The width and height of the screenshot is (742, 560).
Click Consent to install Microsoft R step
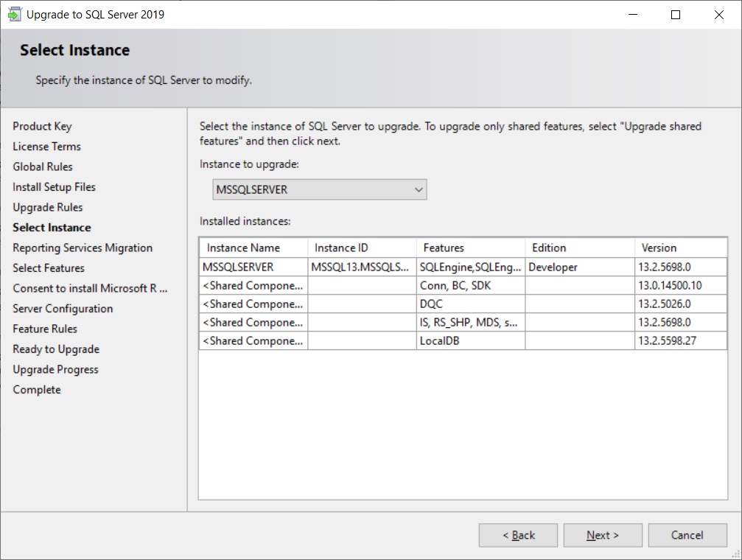tap(90, 288)
